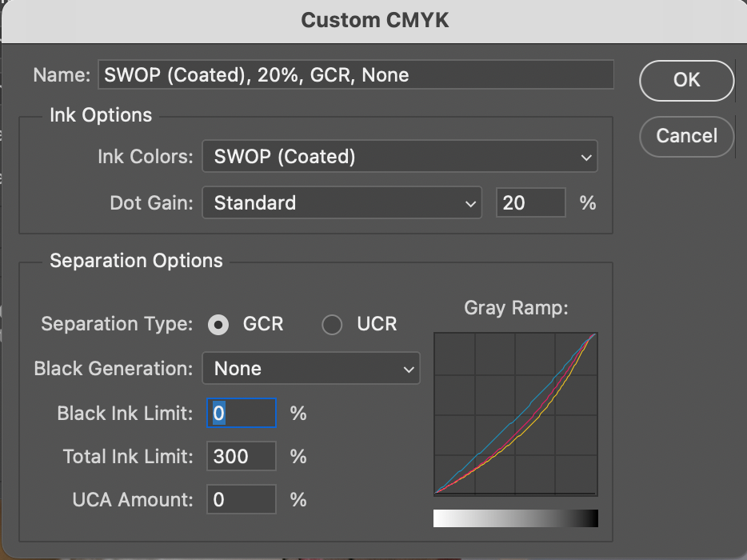Click the Separation Type label
This screenshot has width=747, height=560.
pos(117,325)
